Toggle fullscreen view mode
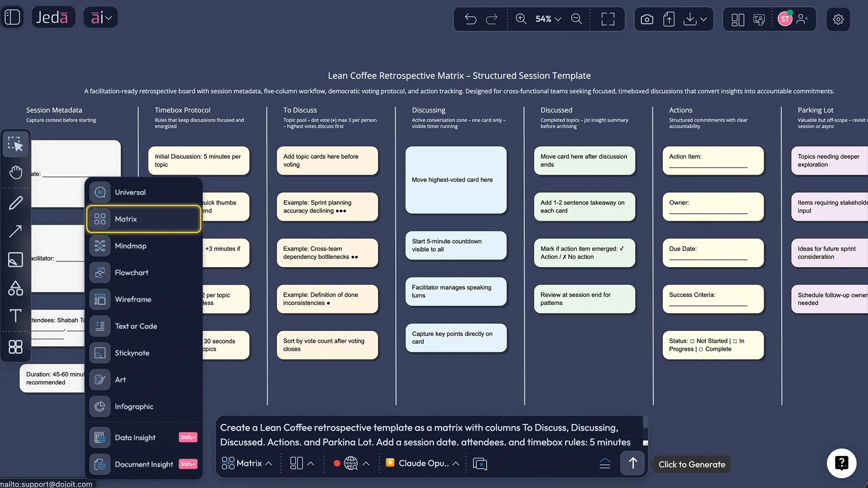Image resolution: width=868 pixels, height=488 pixels. (608, 19)
